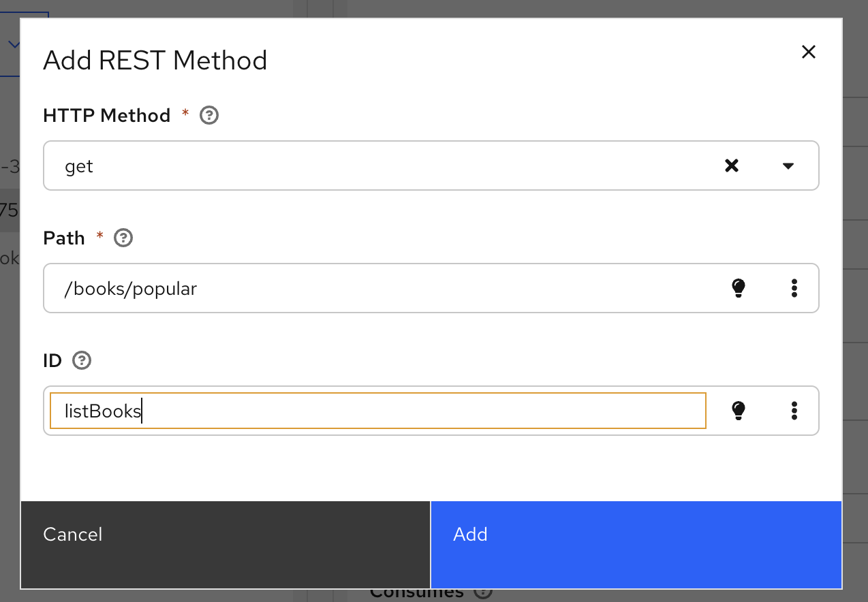Click the lightbulb suggestion icon beside ID
Screen dimensions: 868x602
click(738, 411)
